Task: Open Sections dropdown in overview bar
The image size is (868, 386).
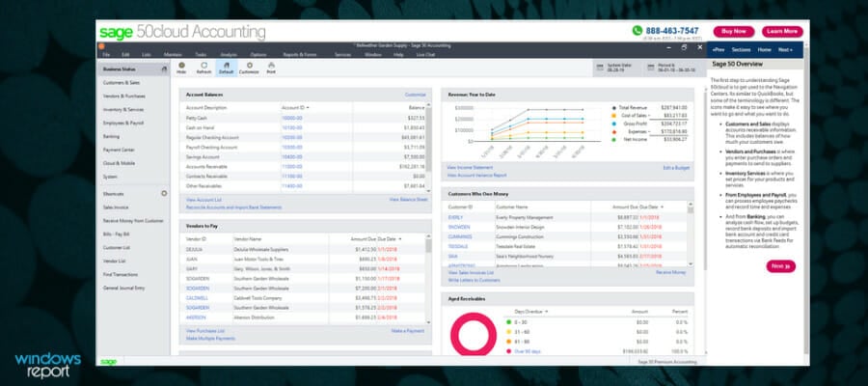Action: [x=741, y=49]
